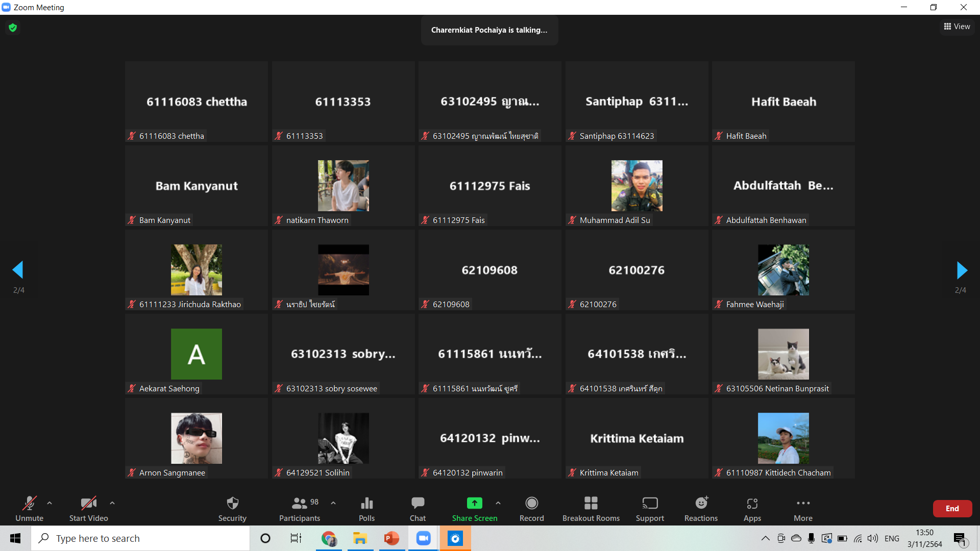Open the Apps icon
This screenshot has height=551, width=980.
(x=752, y=504)
